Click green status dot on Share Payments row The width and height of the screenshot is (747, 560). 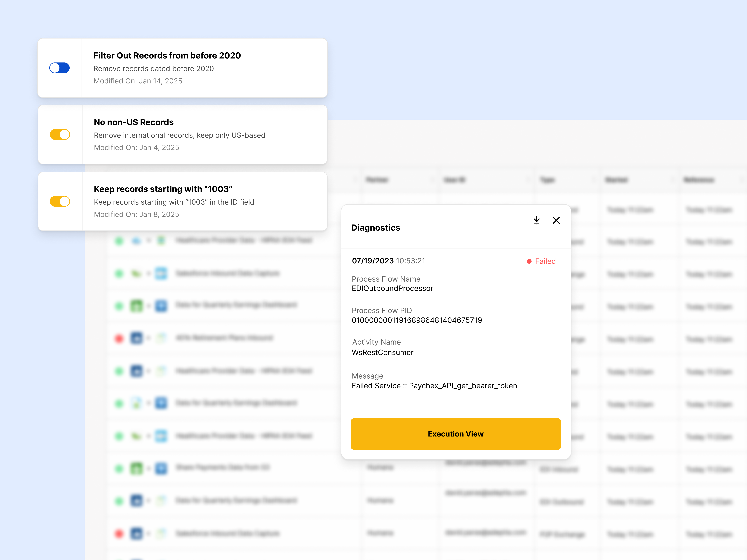pyautogui.click(x=119, y=469)
